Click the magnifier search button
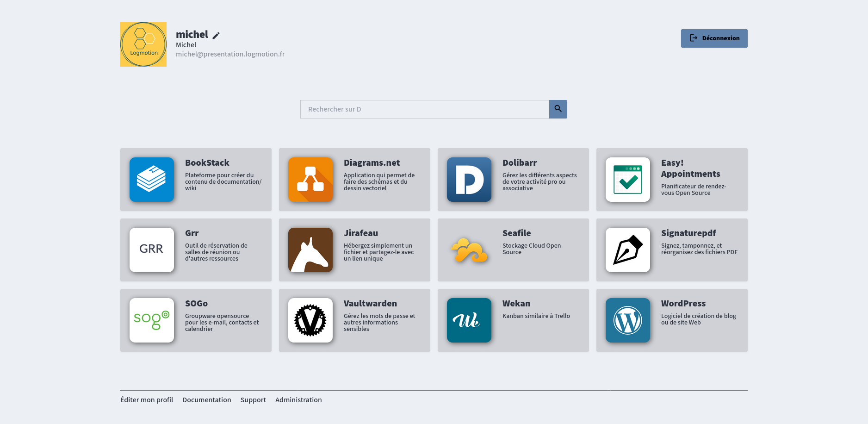Viewport: 868px width, 424px height. tap(558, 109)
